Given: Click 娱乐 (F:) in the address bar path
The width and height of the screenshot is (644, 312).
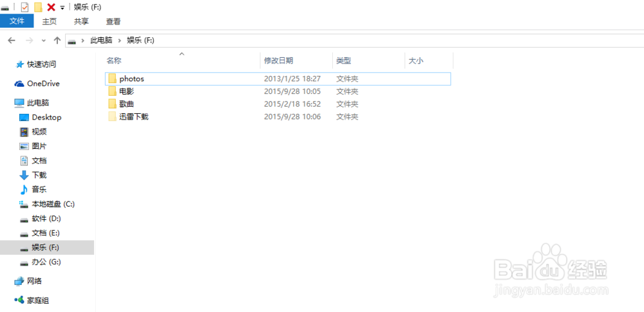Looking at the screenshot, I should coord(140,41).
